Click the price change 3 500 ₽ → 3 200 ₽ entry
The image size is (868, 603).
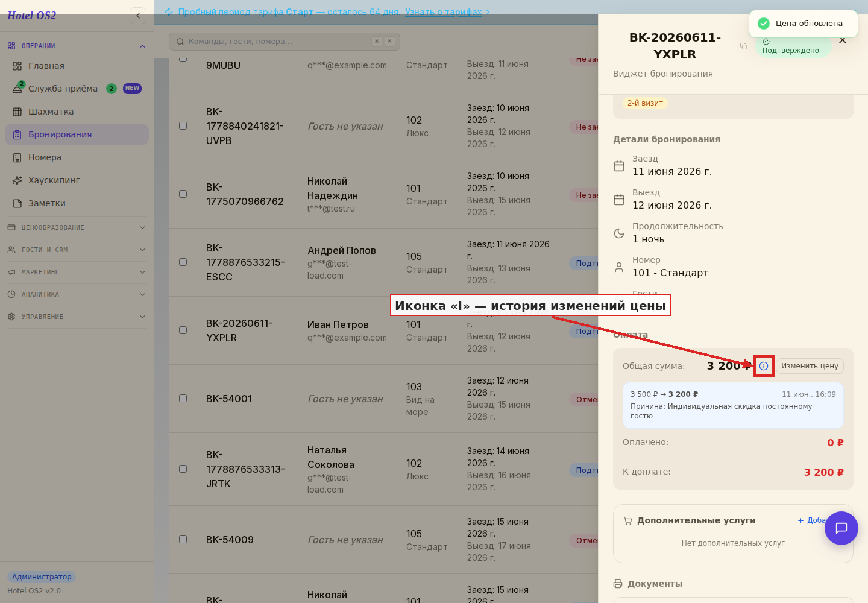point(733,405)
